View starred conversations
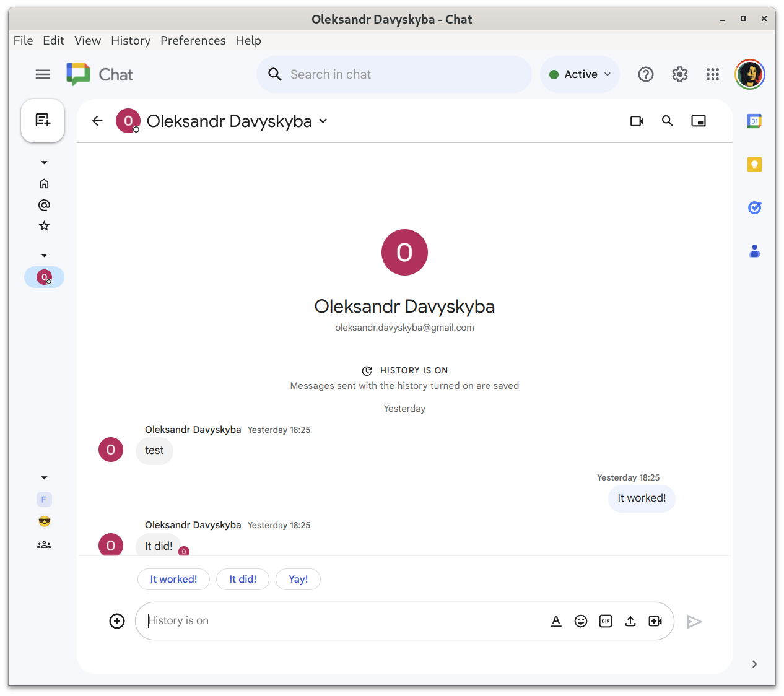Image resolution: width=784 pixels, height=696 pixels. pos(44,225)
